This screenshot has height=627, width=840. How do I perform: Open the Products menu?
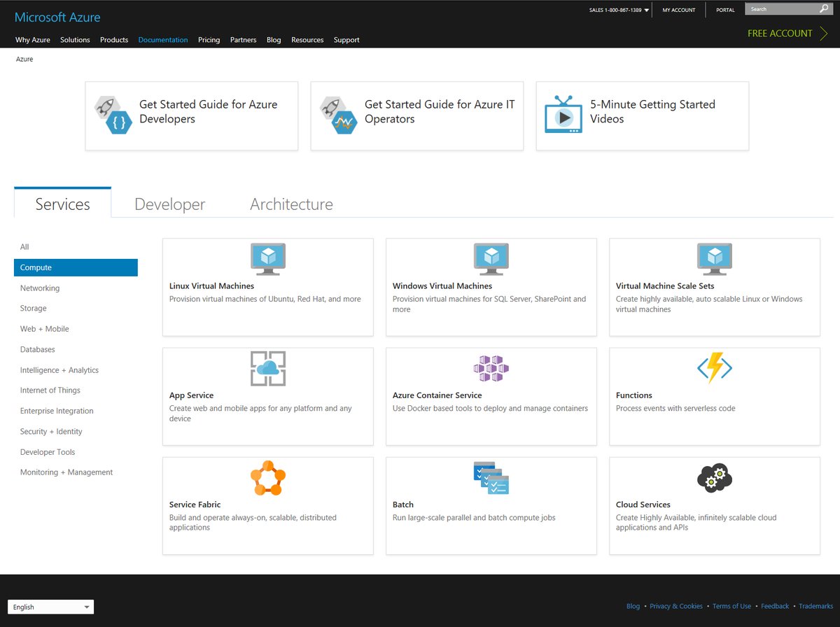click(x=114, y=40)
